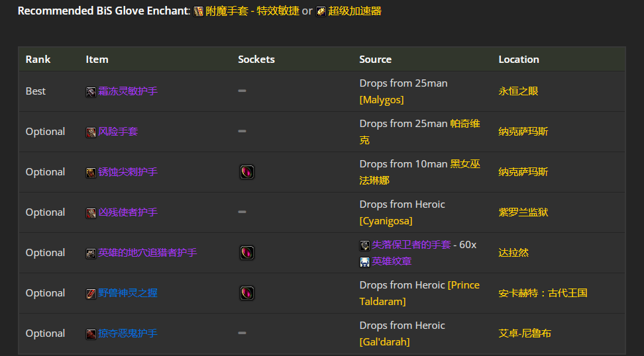Open the [Cyanigosa] boss link

pyautogui.click(x=386, y=220)
